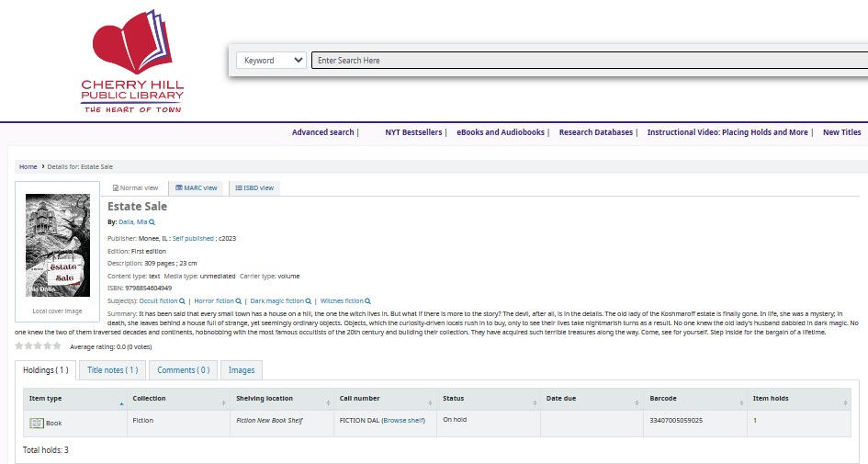This screenshot has height=464, width=868.
Task: Open Self published publisher link
Action: point(193,239)
